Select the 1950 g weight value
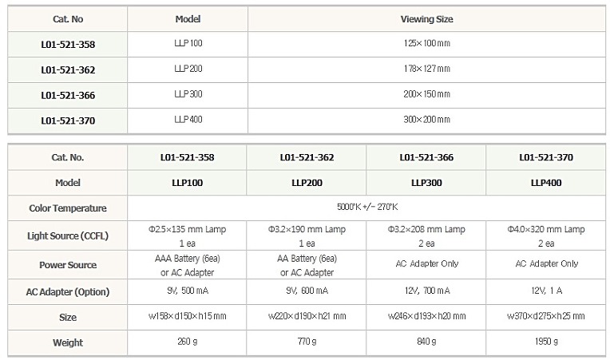This screenshot has height=364, width=610. tap(546, 342)
